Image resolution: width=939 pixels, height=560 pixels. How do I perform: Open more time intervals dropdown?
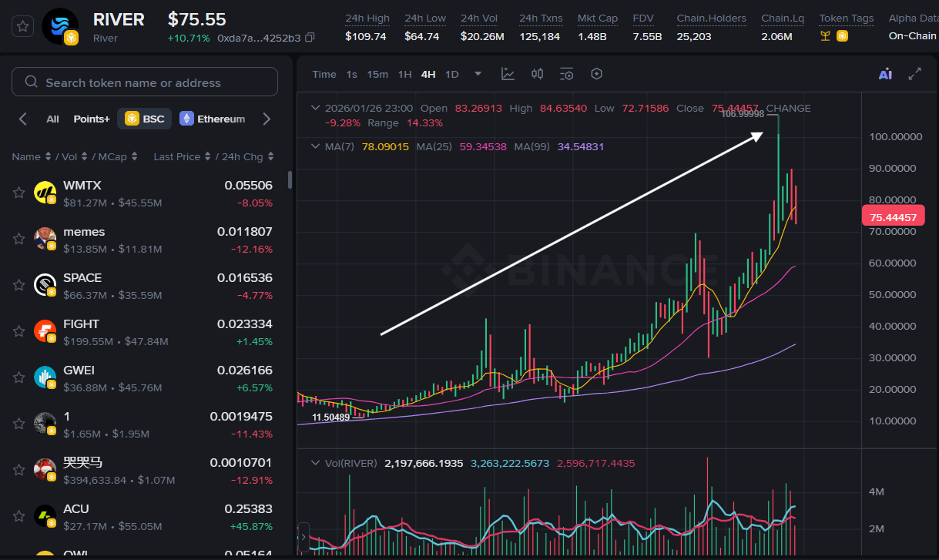pos(478,74)
